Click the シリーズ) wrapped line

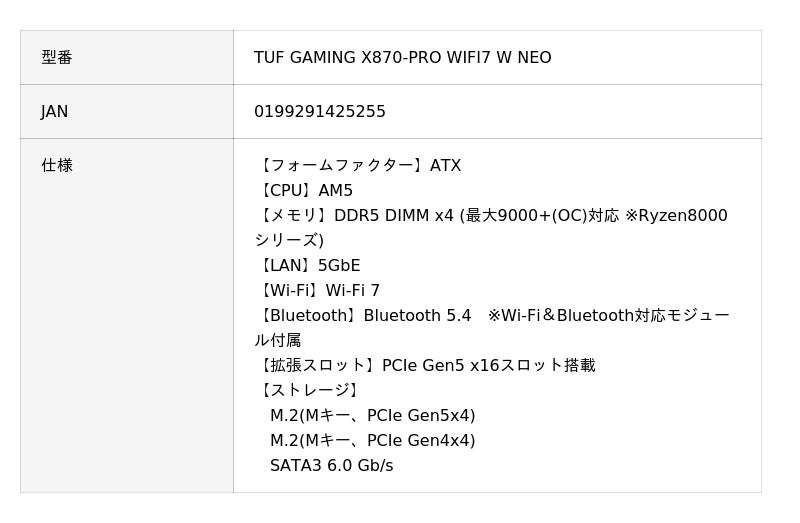[289, 241]
